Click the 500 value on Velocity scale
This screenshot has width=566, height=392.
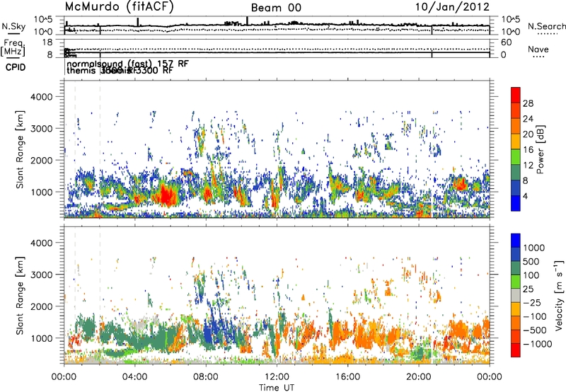pyautogui.click(x=531, y=261)
